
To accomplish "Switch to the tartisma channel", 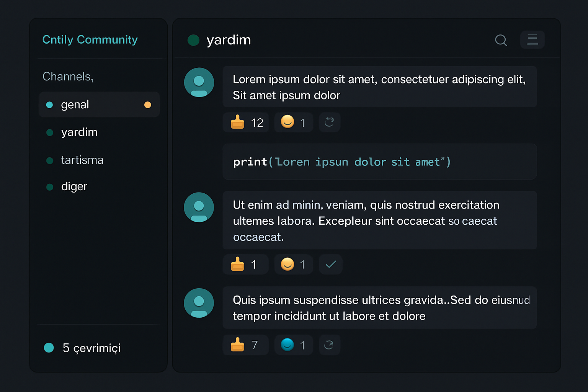I will 82,160.
